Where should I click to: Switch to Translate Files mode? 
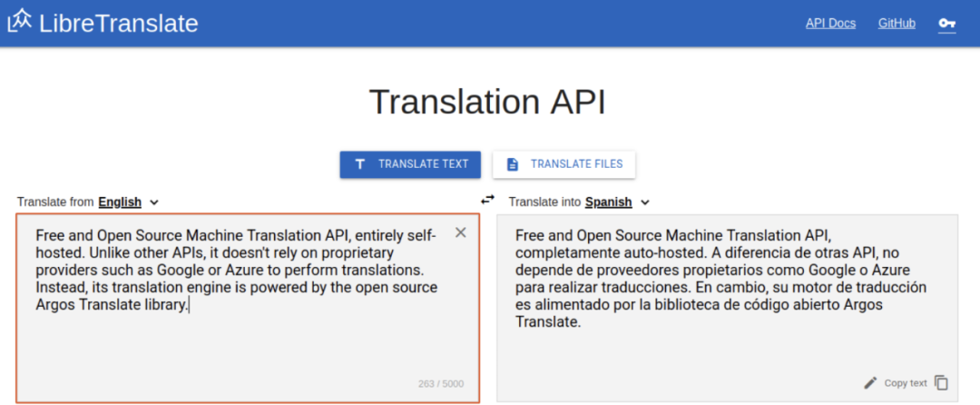point(564,164)
